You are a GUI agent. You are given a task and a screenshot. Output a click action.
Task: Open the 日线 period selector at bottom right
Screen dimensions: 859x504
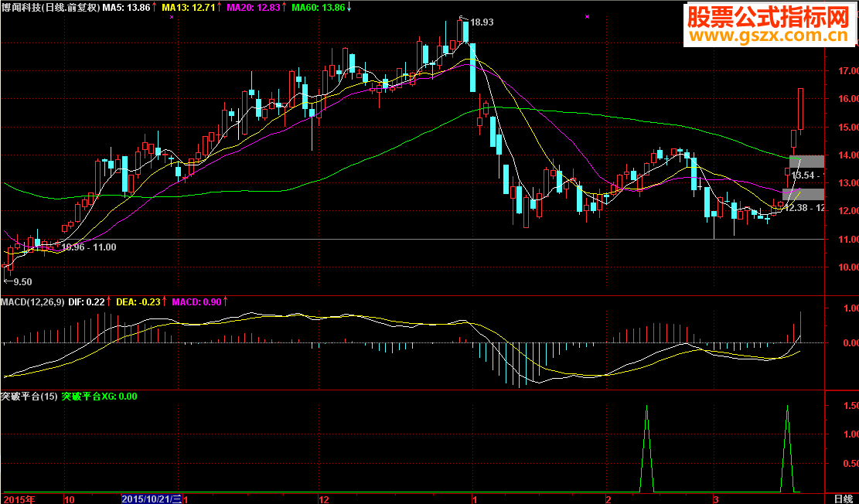[x=844, y=499]
